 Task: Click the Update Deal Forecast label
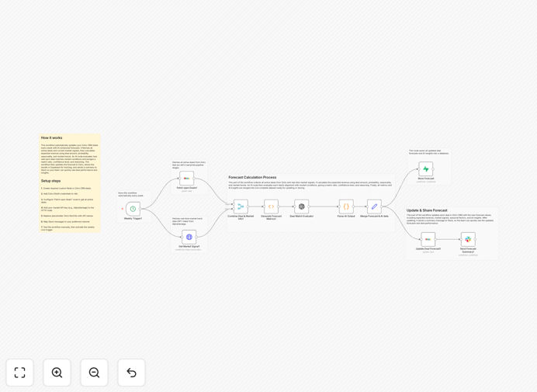pyautogui.click(x=428, y=248)
